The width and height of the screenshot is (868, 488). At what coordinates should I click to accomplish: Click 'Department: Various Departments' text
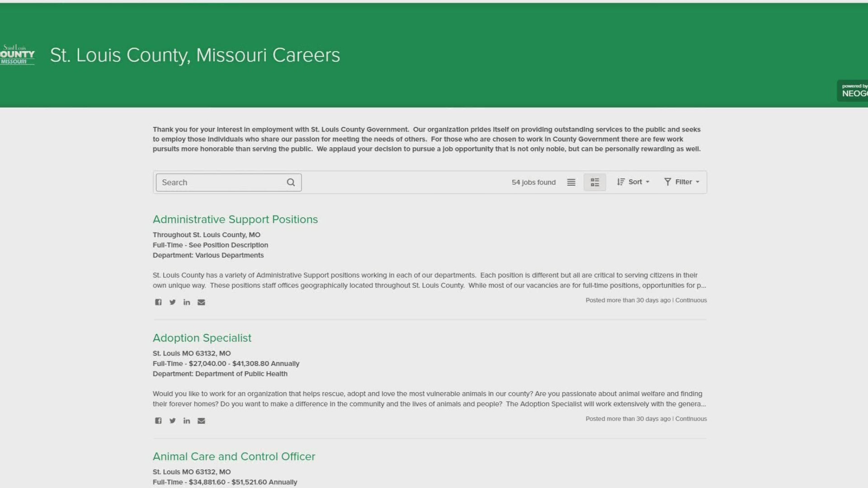pyautogui.click(x=208, y=255)
